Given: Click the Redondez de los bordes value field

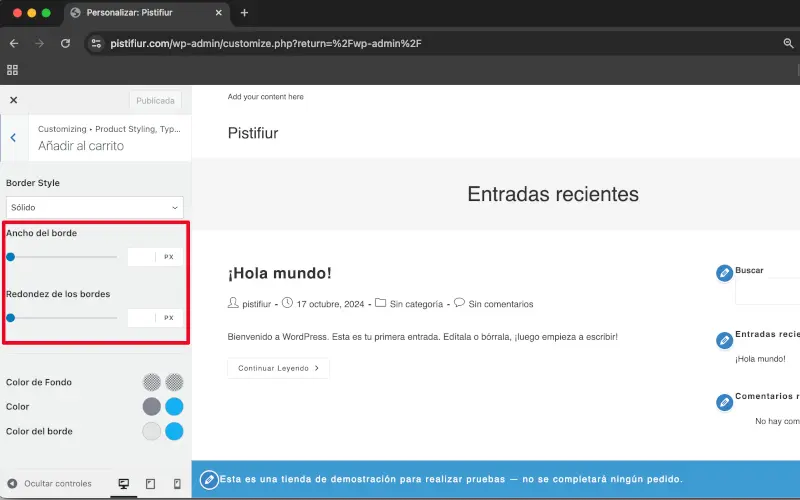Looking at the screenshot, I should [141, 318].
